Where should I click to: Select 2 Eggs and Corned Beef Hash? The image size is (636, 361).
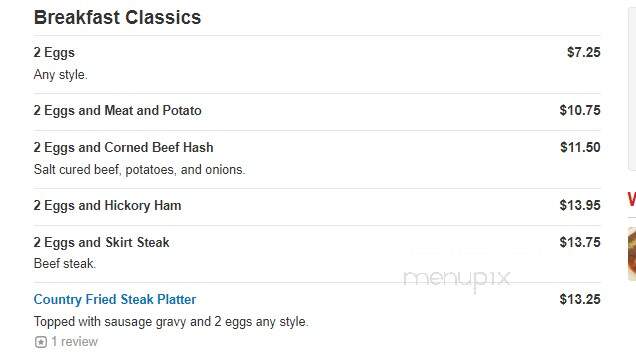pyautogui.click(x=123, y=148)
